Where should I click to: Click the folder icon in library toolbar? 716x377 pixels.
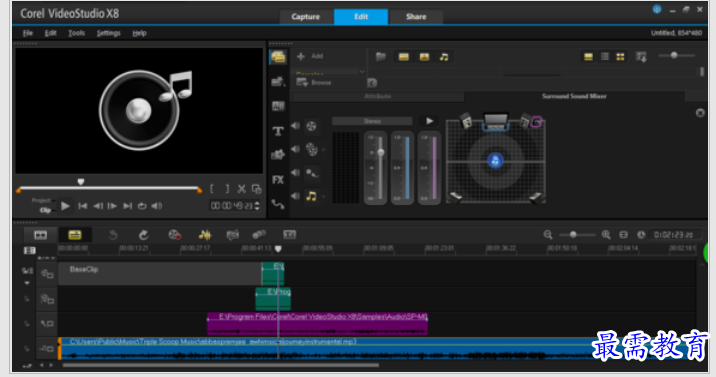(380, 57)
